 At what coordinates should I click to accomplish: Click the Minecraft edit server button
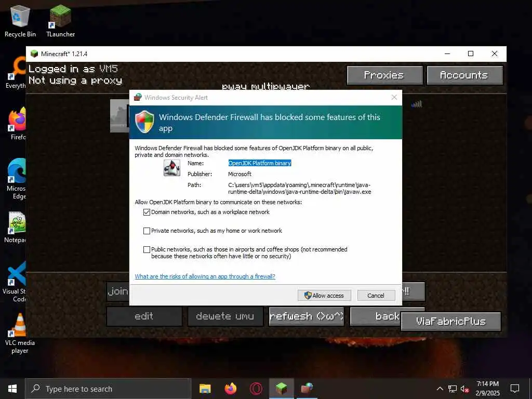[144, 316]
